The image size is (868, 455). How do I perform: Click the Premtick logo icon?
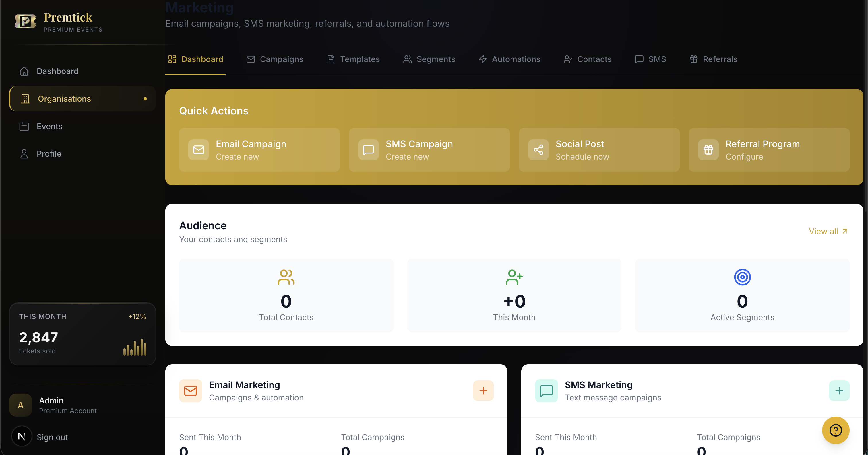tap(25, 22)
